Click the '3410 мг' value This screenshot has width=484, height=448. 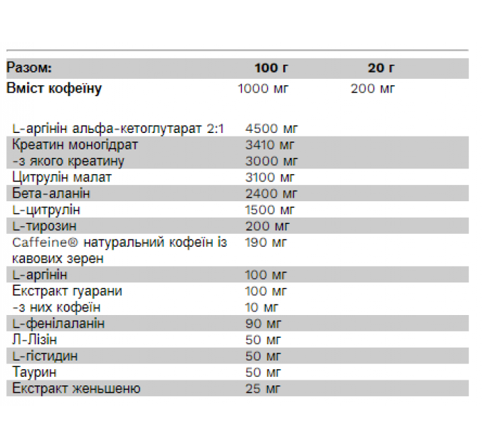tap(270, 145)
